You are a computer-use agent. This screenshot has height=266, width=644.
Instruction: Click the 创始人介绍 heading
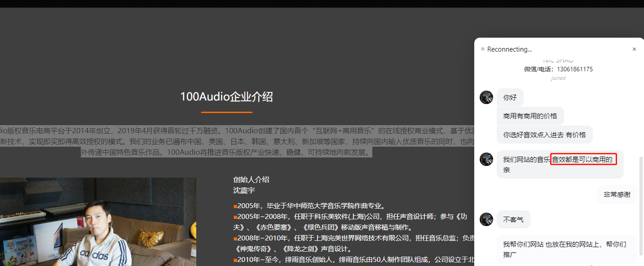point(251,179)
